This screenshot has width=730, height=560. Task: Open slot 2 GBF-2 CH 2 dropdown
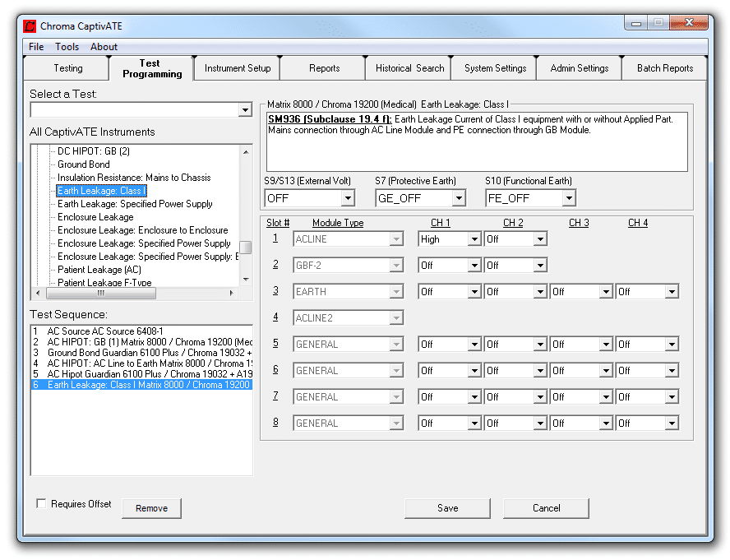pos(539,266)
